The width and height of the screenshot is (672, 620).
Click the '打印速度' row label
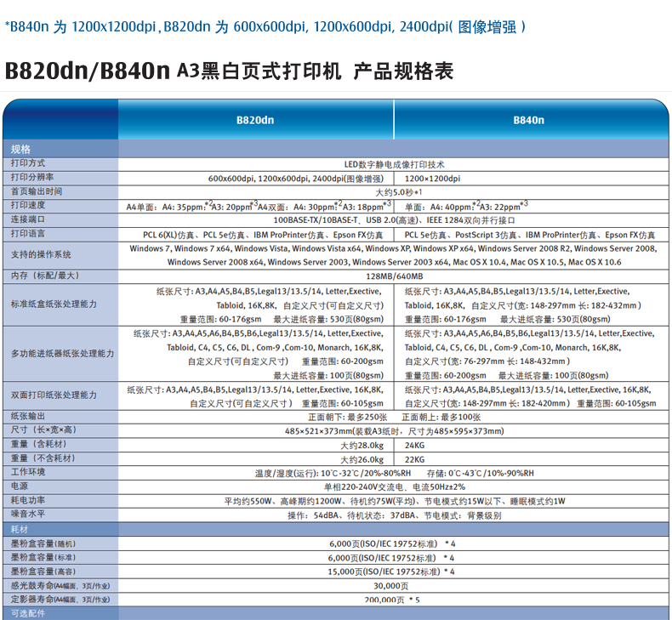pos(28,205)
